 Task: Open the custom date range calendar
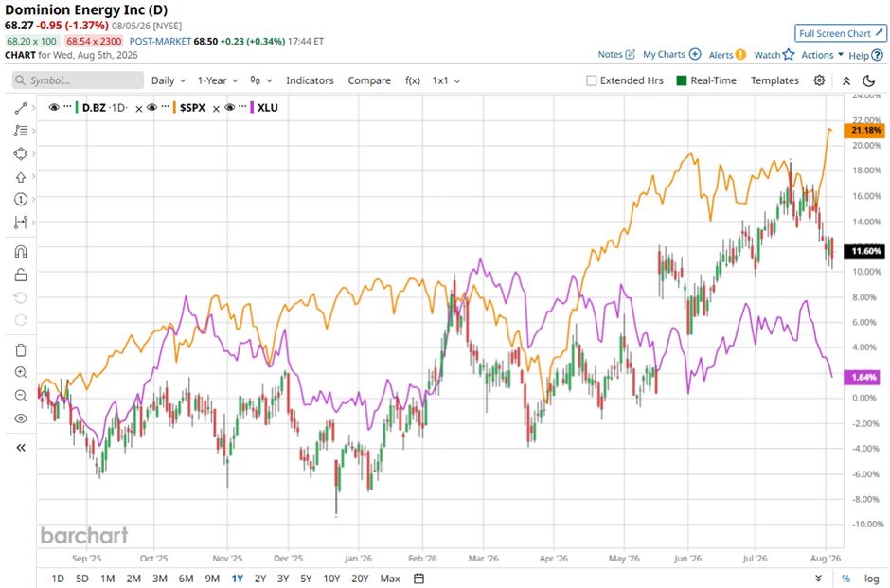click(418, 579)
